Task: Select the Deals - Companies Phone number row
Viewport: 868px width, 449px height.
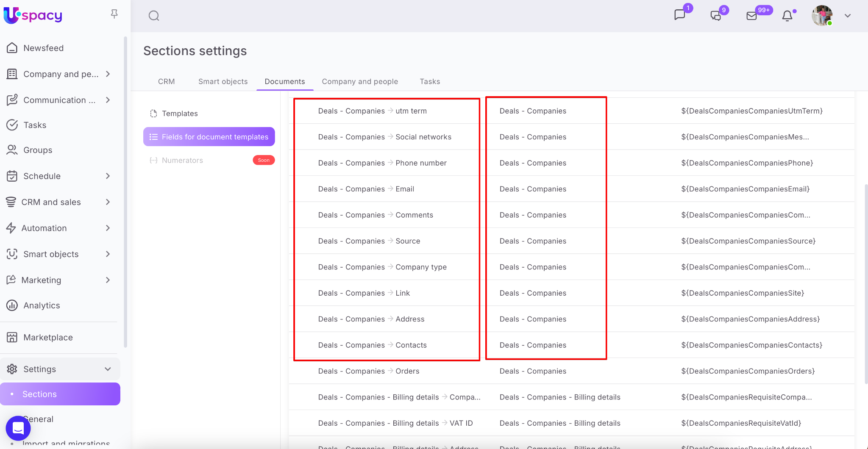Action: tap(382, 163)
